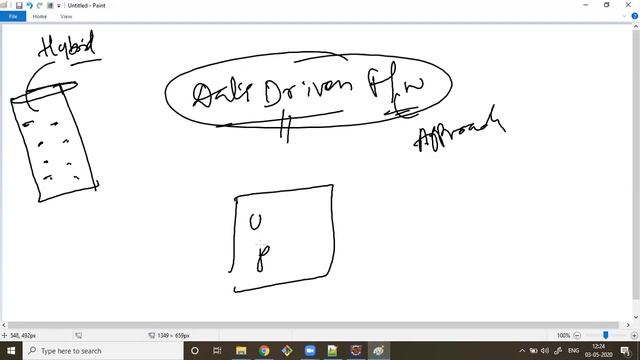
Task: Open the green document app on taskbar
Action: [x=333, y=351]
